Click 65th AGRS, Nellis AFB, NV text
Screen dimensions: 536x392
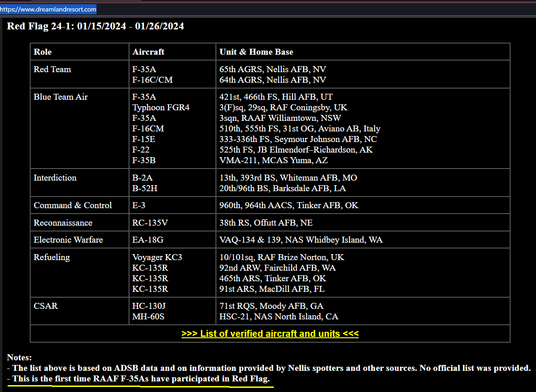[x=273, y=69]
